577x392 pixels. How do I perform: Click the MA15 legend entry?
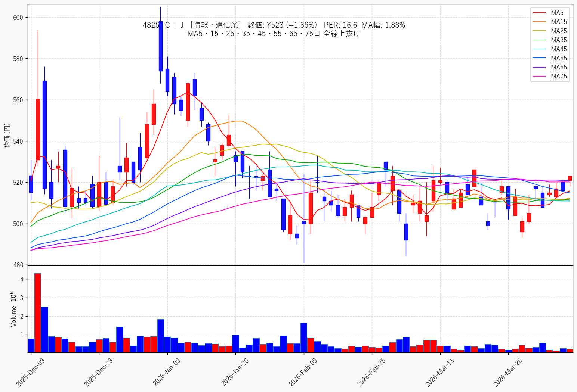549,22
